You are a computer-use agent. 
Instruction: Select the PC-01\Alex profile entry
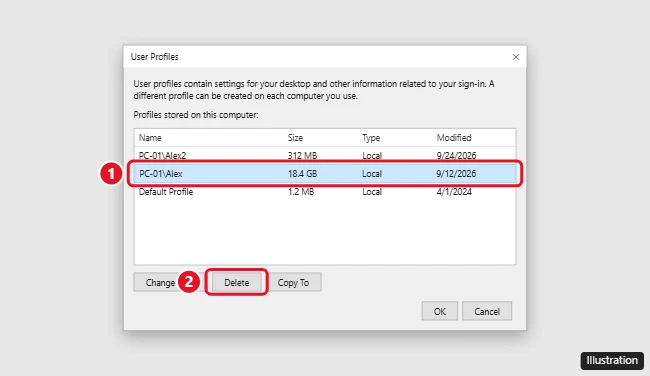point(325,174)
